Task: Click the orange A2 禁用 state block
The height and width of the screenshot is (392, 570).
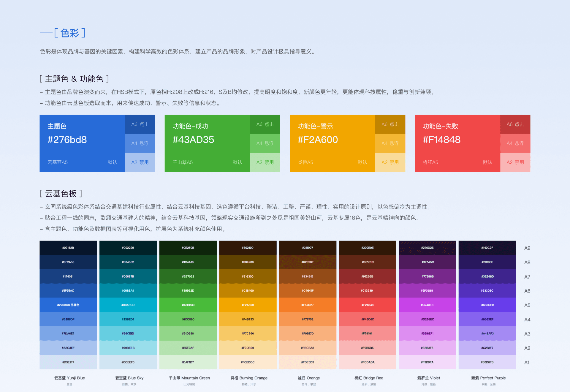Action: tap(390, 162)
